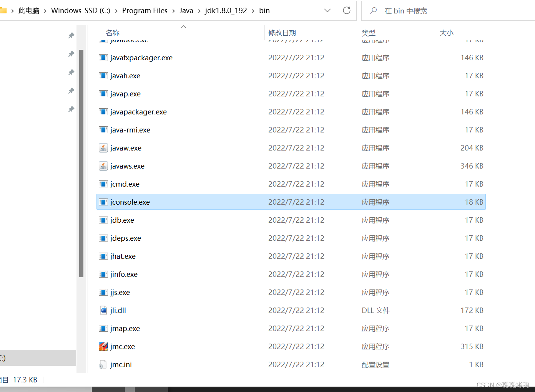This screenshot has height=392, width=535.
Task: Click the 配置设置 type of jmc.ini
Action: [x=375, y=364]
